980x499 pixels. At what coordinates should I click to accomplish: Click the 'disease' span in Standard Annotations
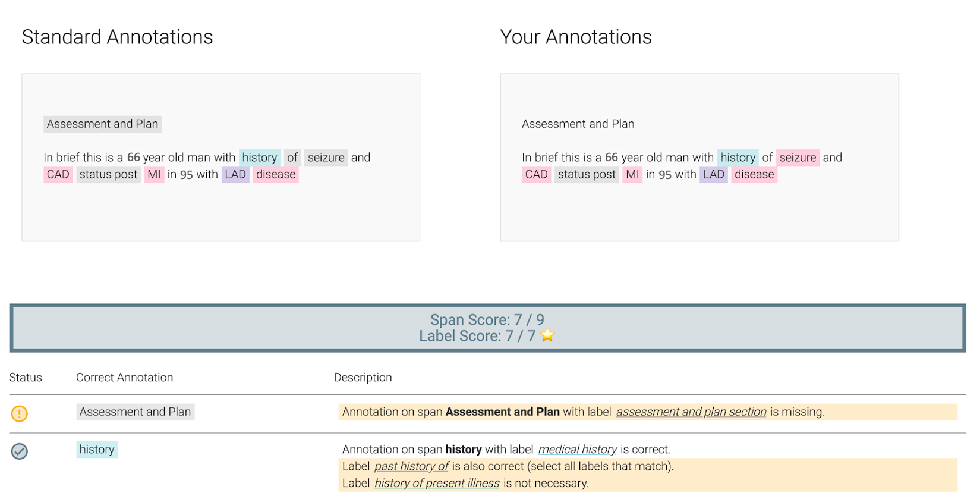click(x=276, y=174)
